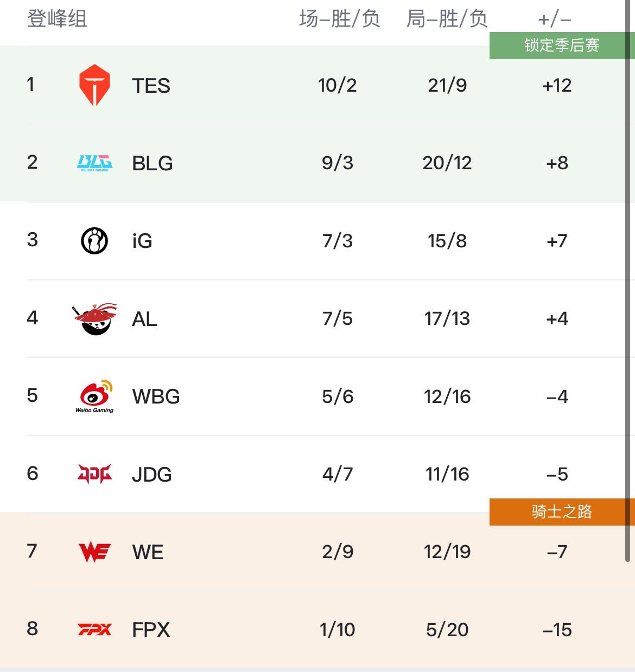Click the WE team logo
Screen dimensions: 635x672
pyautogui.click(x=94, y=552)
